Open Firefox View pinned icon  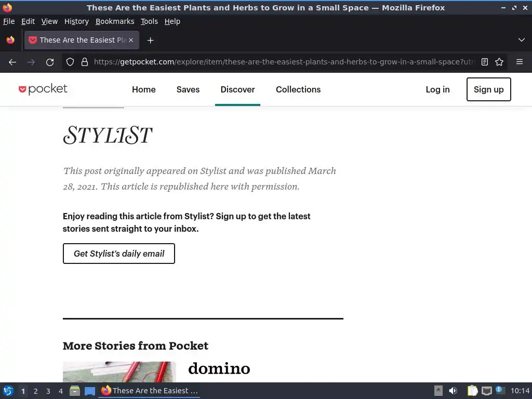coord(10,40)
